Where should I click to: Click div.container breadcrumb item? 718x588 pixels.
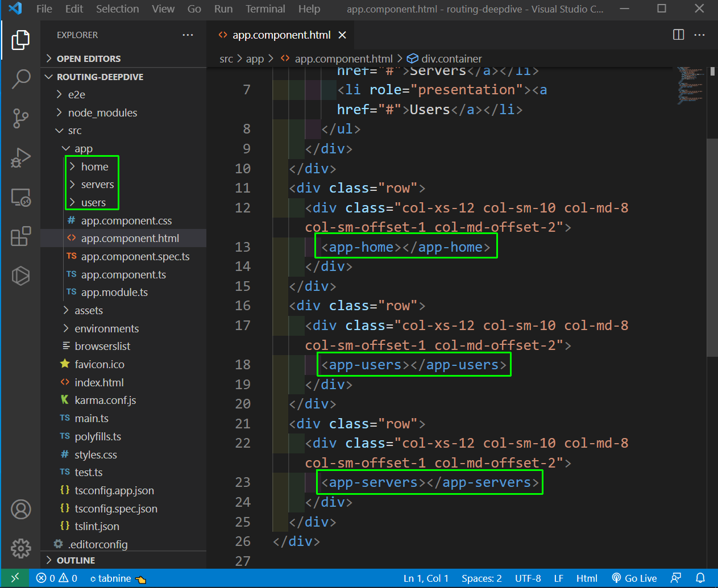point(445,59)
